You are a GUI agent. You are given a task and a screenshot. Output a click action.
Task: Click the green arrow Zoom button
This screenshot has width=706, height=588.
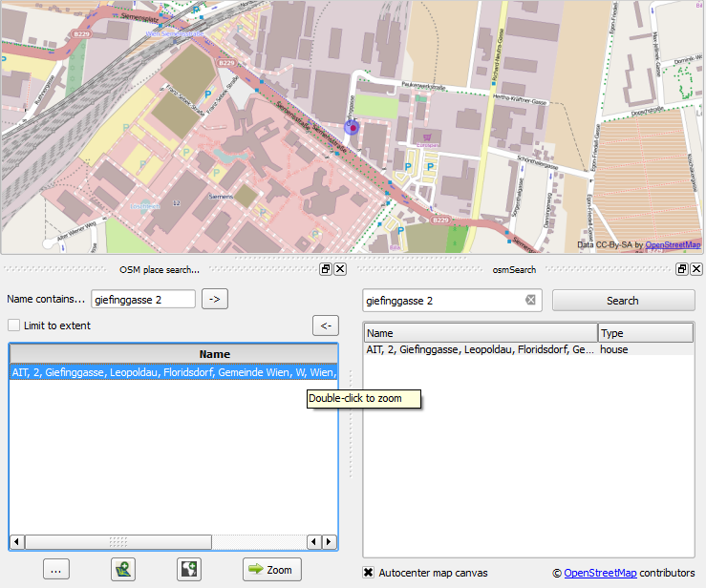[x=271, y=570]
